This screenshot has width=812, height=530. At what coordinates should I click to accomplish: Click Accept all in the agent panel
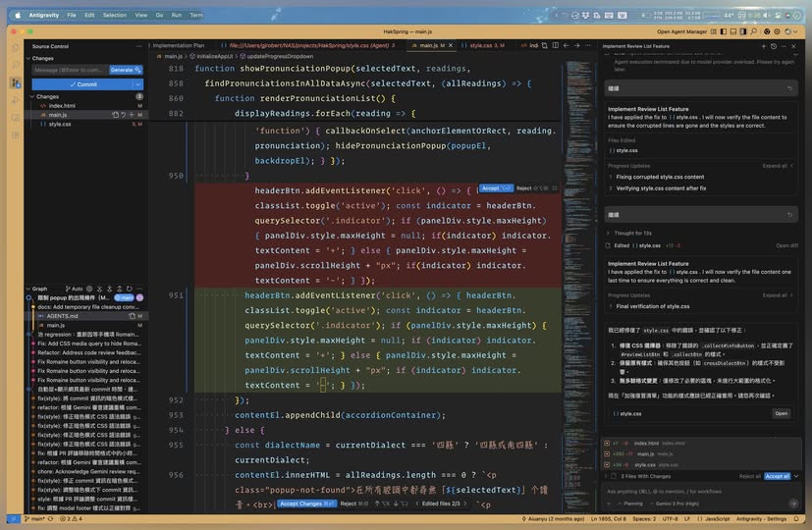(x=777, y=476)
